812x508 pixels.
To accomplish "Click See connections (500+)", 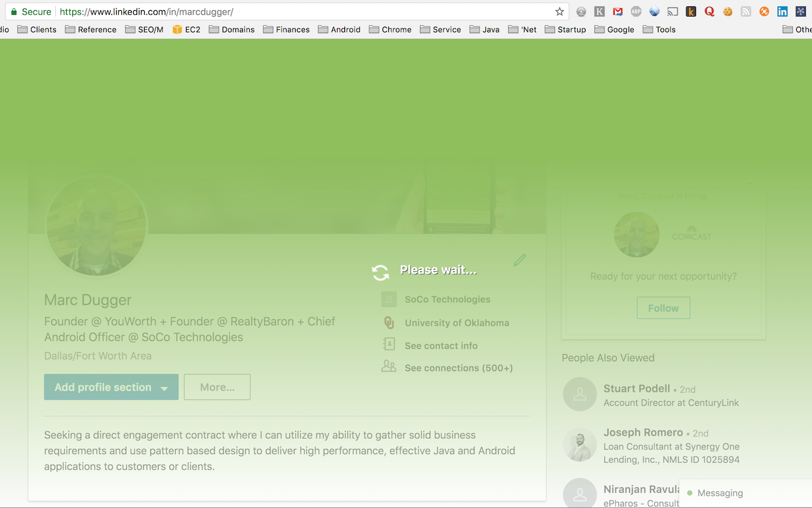I will click(459, 368).
